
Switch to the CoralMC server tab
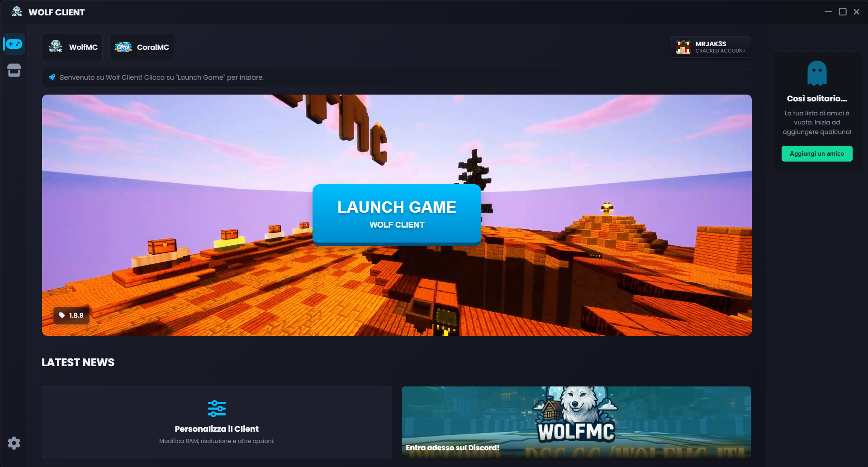pos(142,47)
